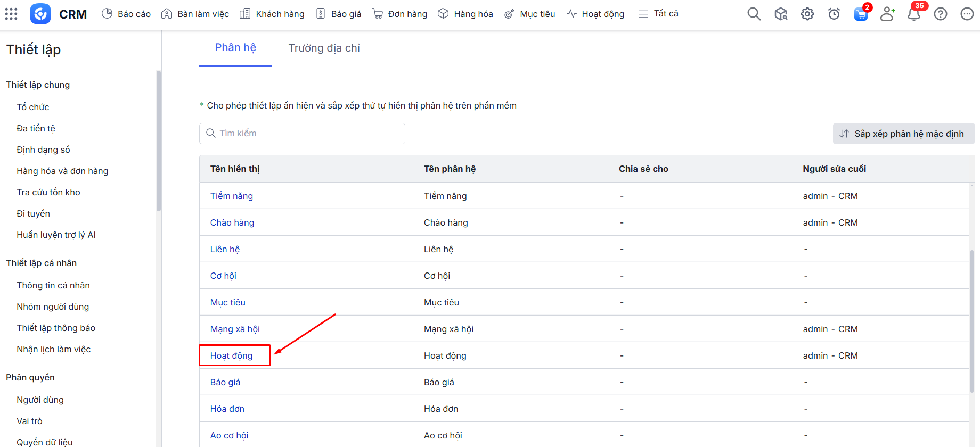Select Người dùng under Phân quyền
The height and width of the screenshot is (447, 980).
40,400
